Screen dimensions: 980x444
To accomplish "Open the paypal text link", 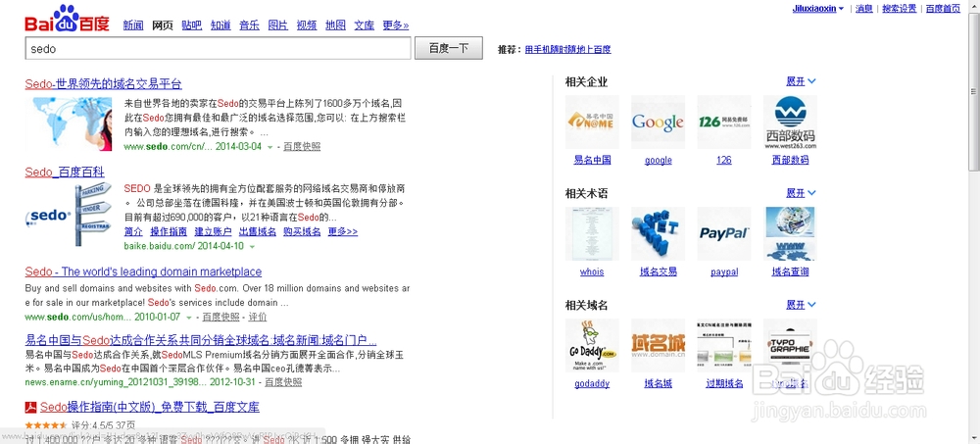I will (724, 272).
